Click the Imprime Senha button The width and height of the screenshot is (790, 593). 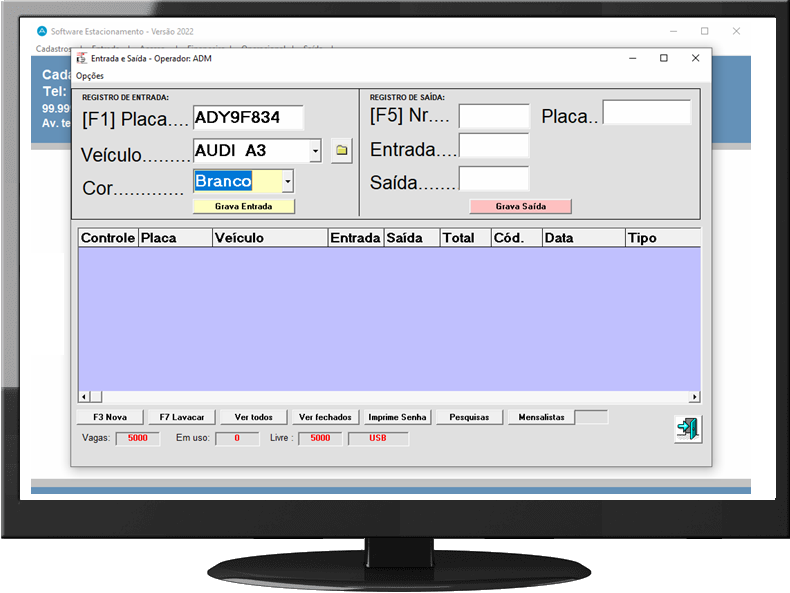tap(397, 417)
